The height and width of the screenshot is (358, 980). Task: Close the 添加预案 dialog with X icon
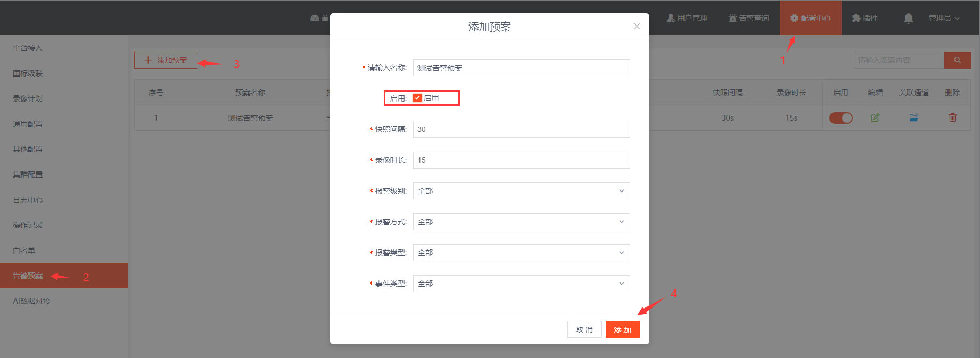tap(637, 26)
